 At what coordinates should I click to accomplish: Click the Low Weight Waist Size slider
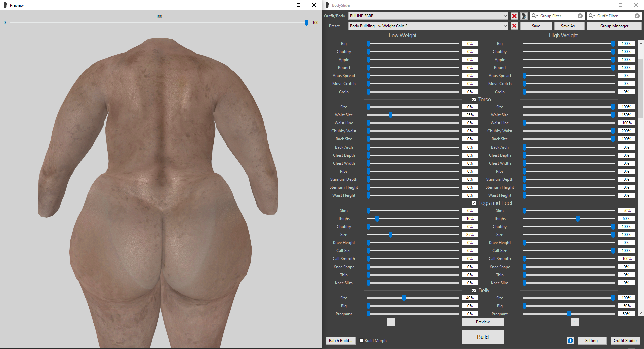[413, 115]
